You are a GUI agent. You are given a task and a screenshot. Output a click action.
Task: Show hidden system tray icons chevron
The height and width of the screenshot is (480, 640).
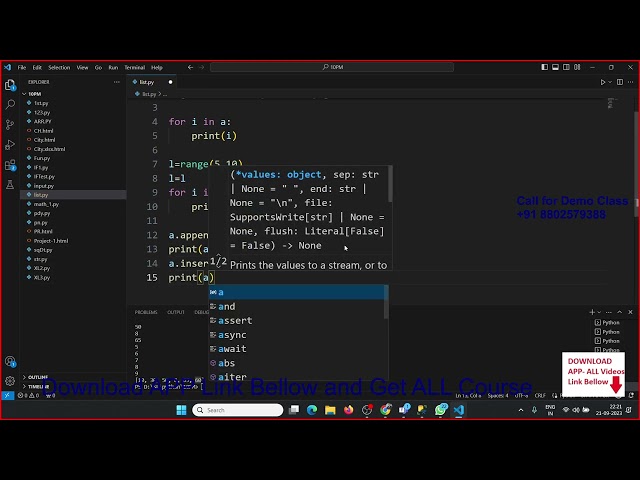coord(521,410)
